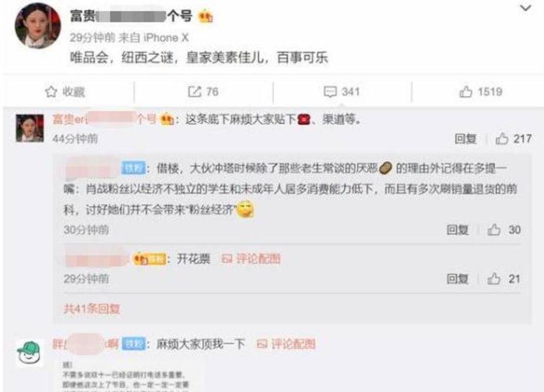Like the first comment with 217 likes
The width and height of the screenshot is (544, 392).
point(502,139)
